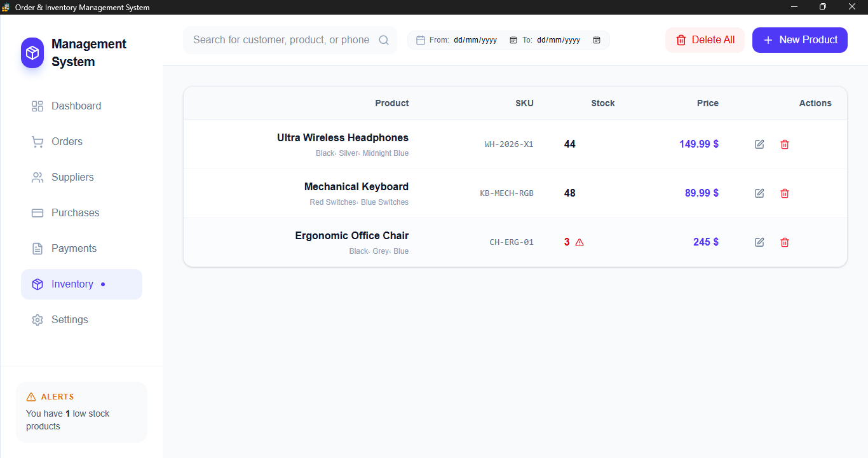Click the Settings gear icon
The width and height of the screenshot is (868, 458).
click(37, 320)
